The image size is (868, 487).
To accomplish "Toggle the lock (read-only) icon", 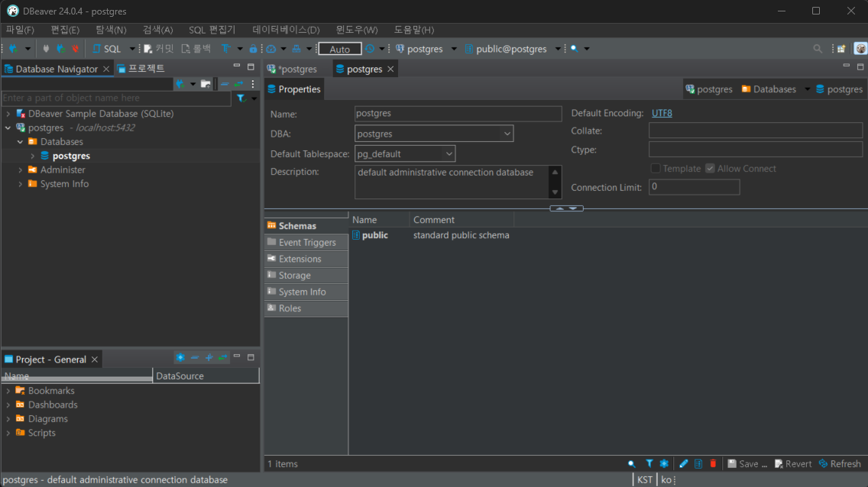I will (x=253, y=49).
